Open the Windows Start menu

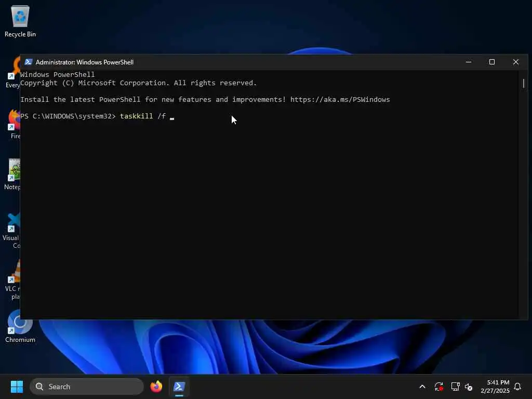point(17,387)
